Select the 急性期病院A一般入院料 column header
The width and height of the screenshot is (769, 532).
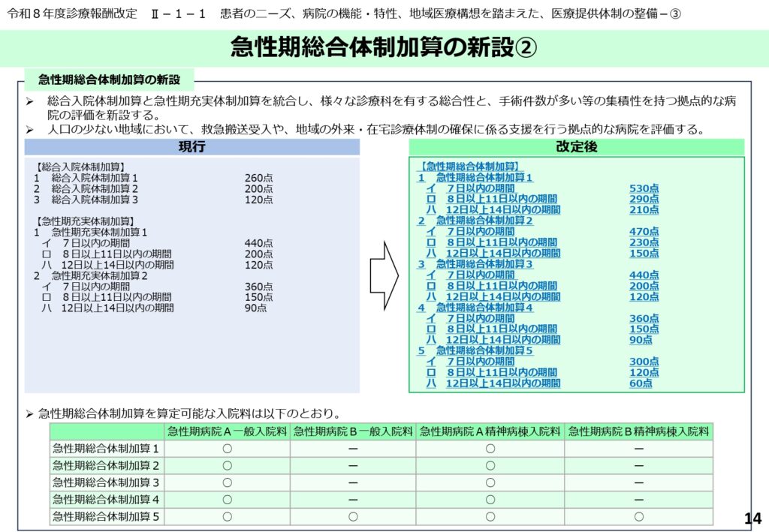click(x=227, y=431)
